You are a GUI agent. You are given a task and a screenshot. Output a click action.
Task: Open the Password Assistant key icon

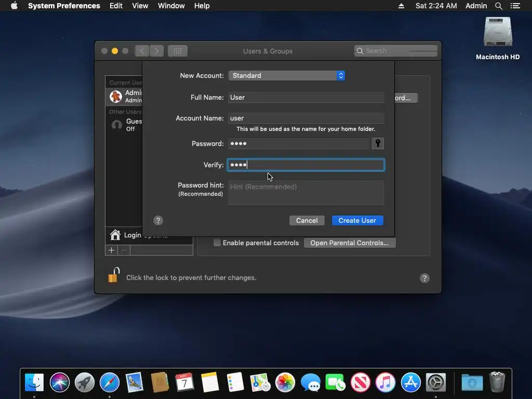pos(378,143)
